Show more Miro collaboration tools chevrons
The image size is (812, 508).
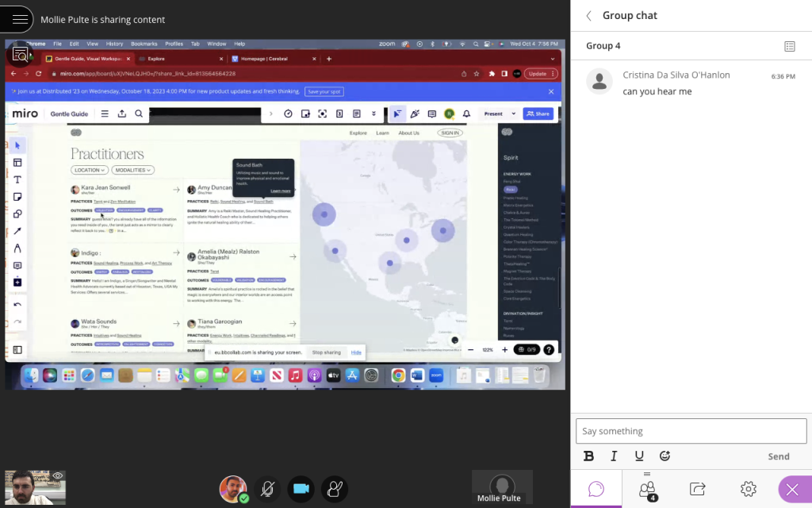pos(373,114)
